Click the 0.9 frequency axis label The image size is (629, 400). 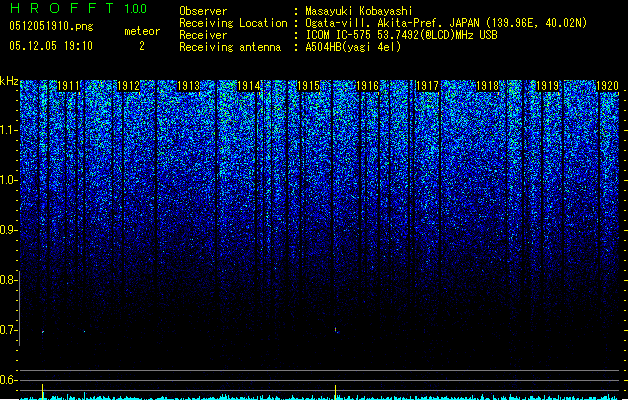(x=9, y=230)
